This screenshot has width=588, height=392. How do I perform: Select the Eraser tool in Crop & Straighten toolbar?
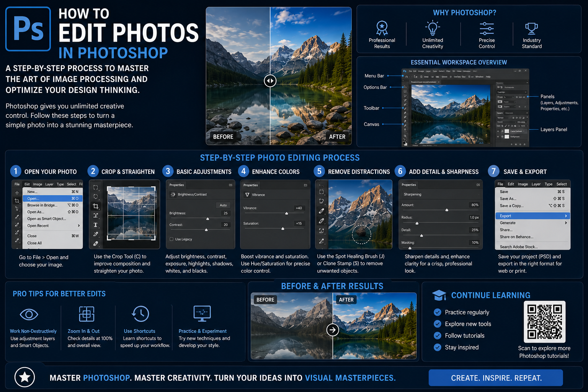tap(96, 243)
